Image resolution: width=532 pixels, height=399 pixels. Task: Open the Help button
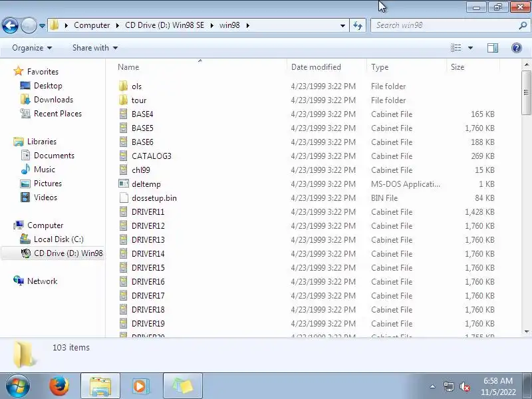517,48
